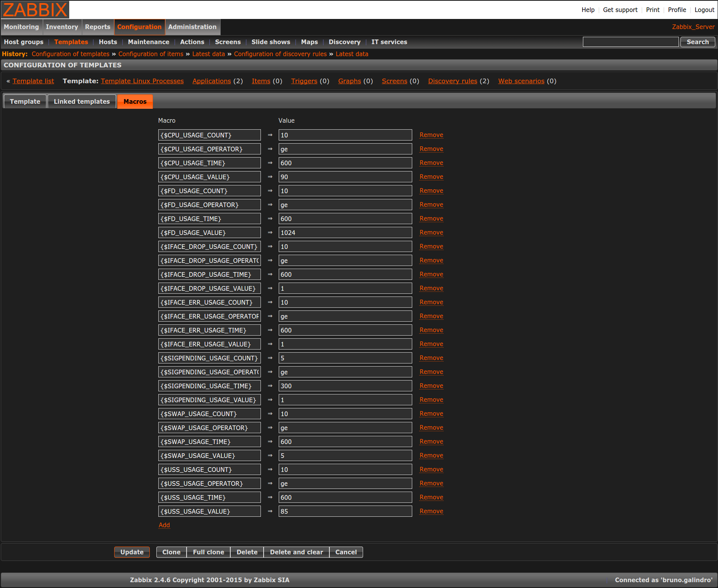The height and width of the screenshot is (588, 718).
Task: Click the top search input field
Action: coord(631,42)
